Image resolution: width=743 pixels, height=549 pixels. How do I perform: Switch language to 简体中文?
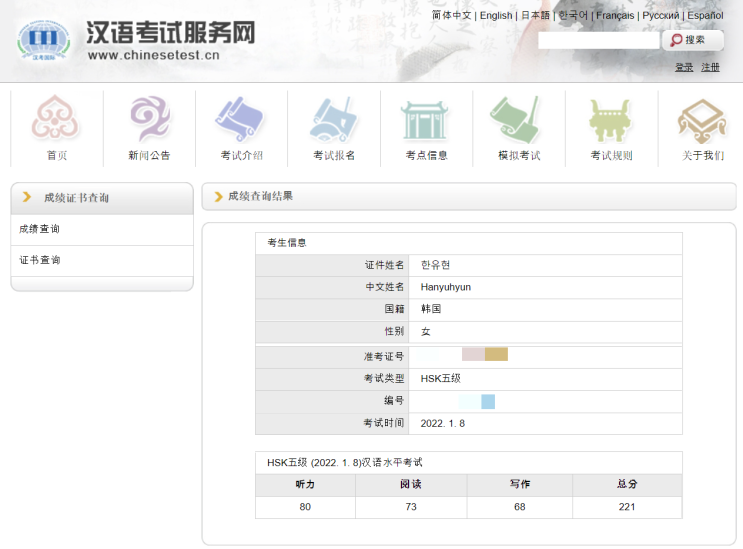pos(451,15)
